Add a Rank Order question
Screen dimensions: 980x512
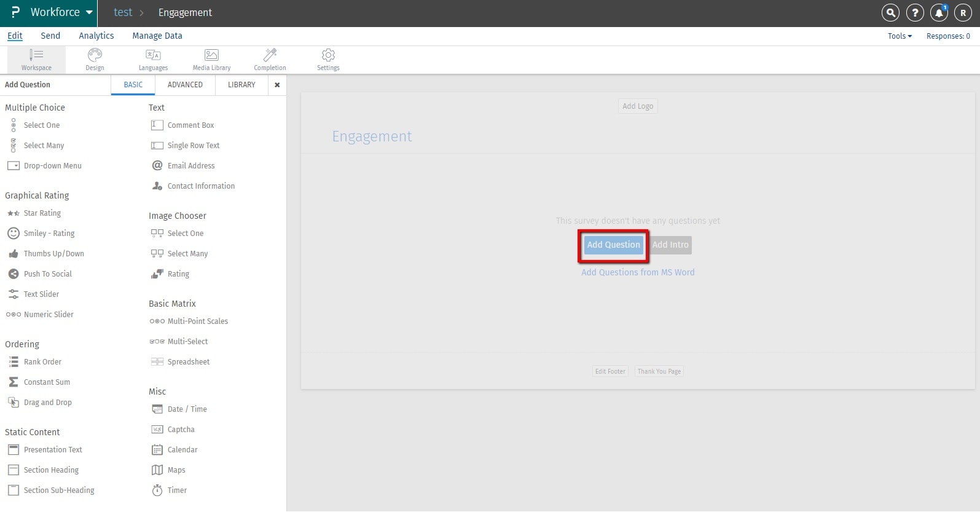[x=34, y=362]
